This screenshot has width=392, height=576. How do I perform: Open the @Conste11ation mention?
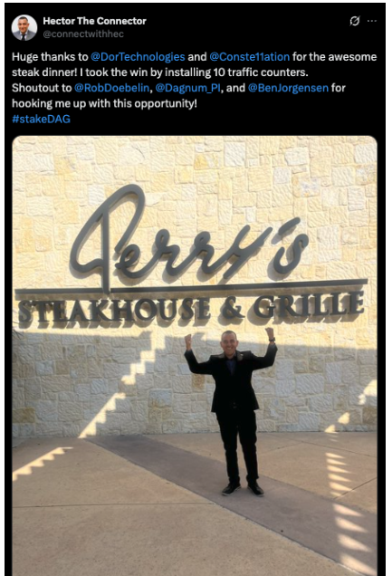point(249,57)
